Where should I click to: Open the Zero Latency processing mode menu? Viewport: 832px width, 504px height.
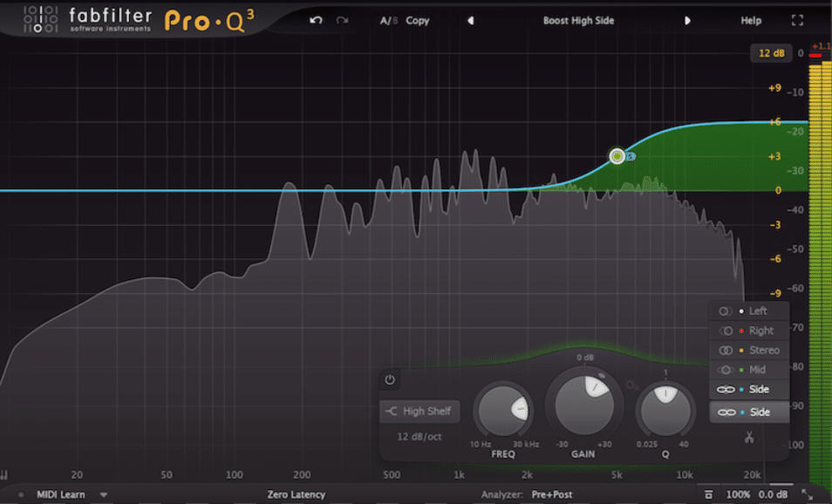(x=296, y=494)
